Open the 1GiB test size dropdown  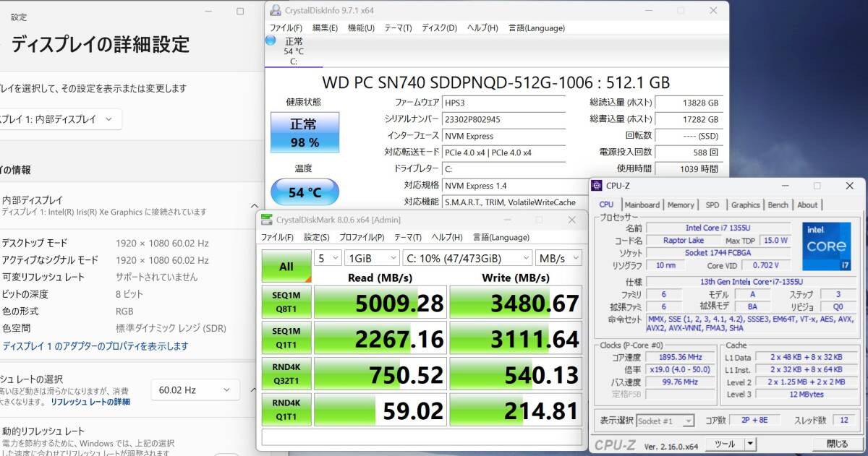(370, 257)
